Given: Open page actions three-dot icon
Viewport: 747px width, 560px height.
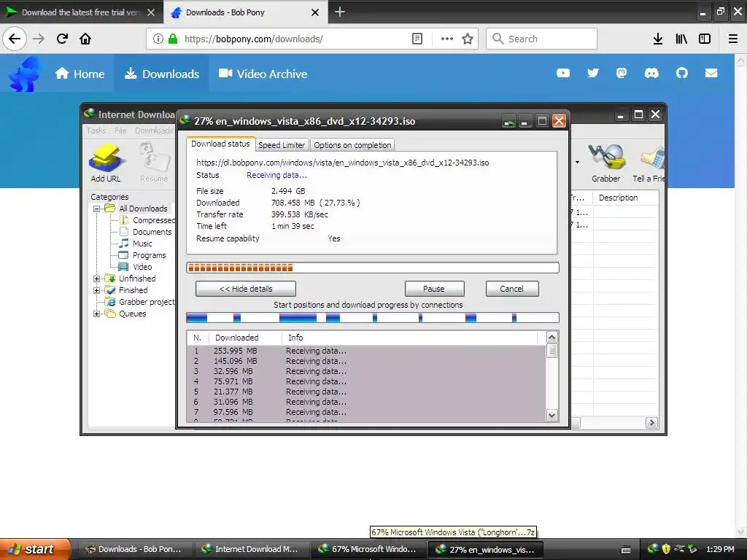Looking at the screenshot, I should coord(447,39).
